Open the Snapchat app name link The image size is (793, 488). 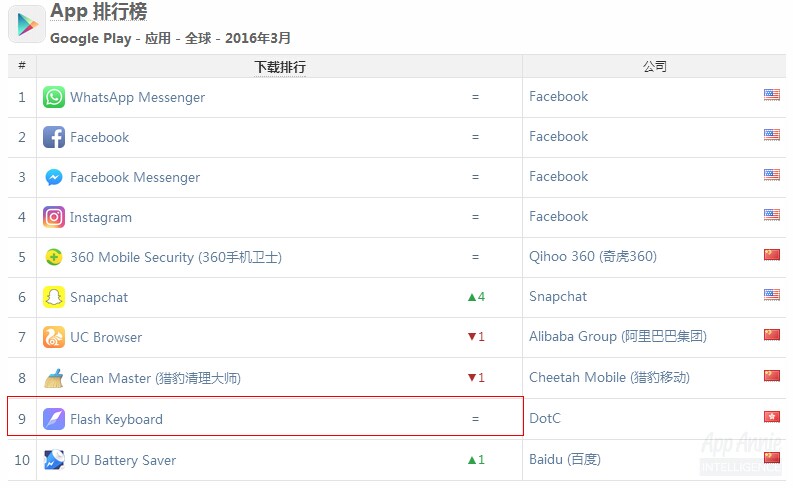(99, 297)
